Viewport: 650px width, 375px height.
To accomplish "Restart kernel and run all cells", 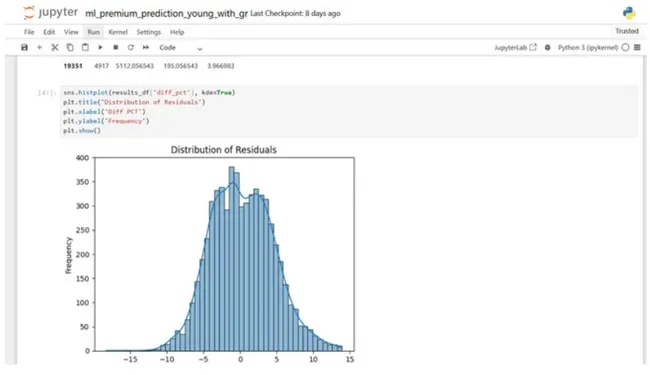I will [x=146, y=48].
